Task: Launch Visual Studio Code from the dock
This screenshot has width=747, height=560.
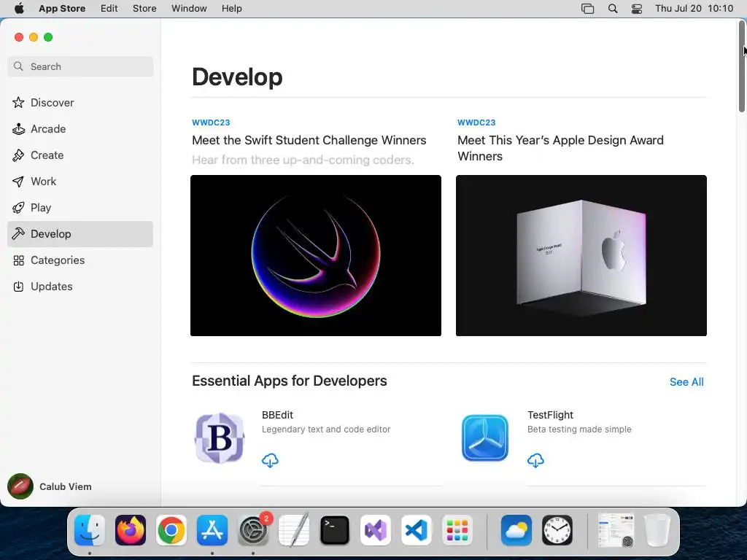Action: pyautogui.click(x=417, y=530)
